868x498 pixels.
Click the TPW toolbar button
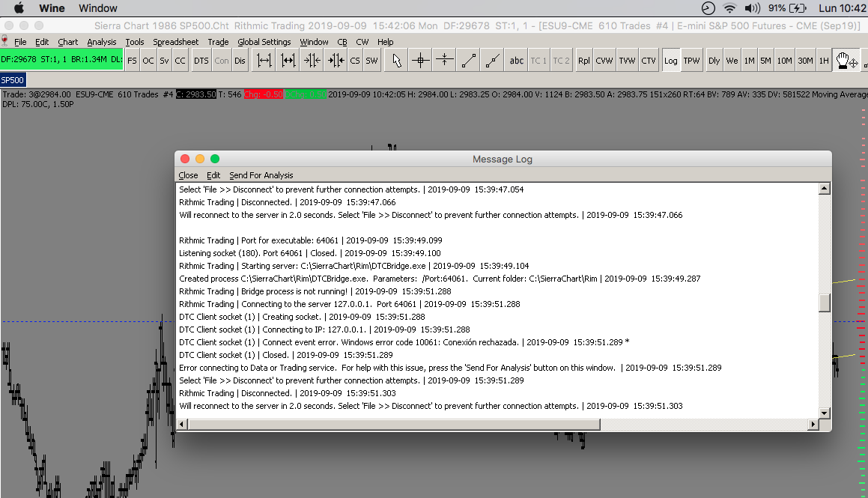pos(691,61)
